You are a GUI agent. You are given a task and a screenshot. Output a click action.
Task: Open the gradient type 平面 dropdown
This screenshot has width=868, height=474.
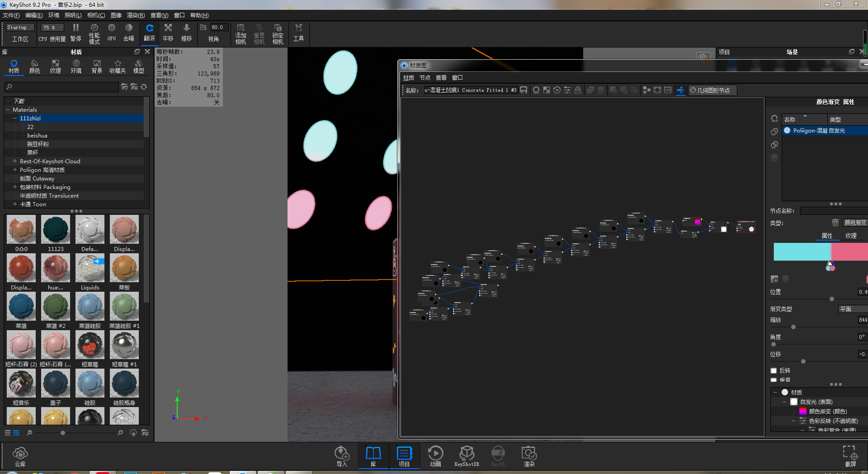pyautogui.click(x=852, y=309)
